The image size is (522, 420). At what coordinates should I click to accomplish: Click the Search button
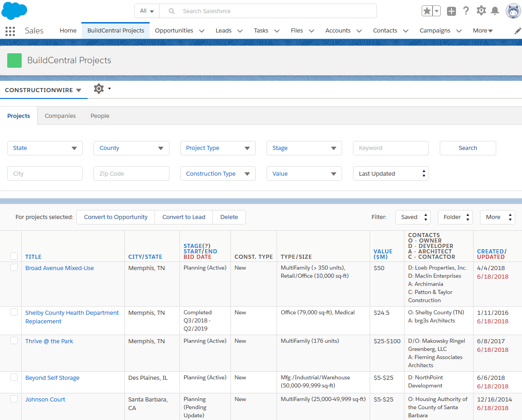coord(468,148)
